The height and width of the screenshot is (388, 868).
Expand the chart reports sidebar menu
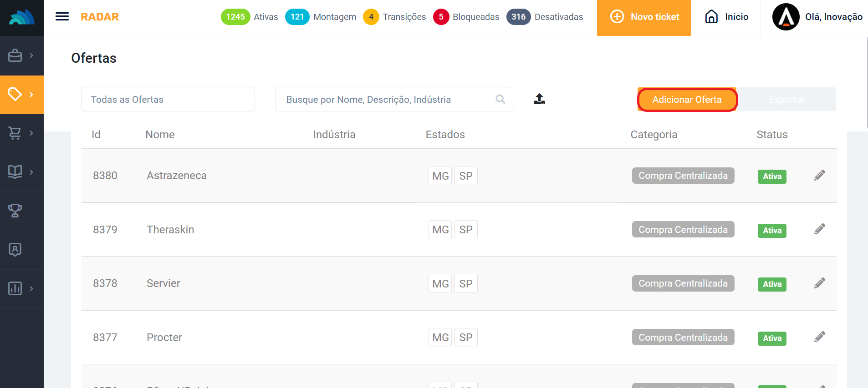[x=21, y=288]
